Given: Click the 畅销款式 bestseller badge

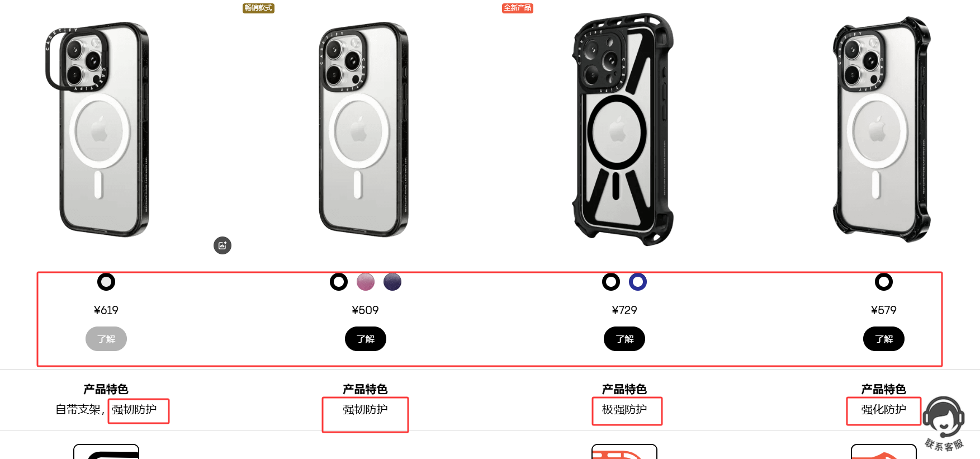Looking at the screenshot, I should [x=258, y=8].
